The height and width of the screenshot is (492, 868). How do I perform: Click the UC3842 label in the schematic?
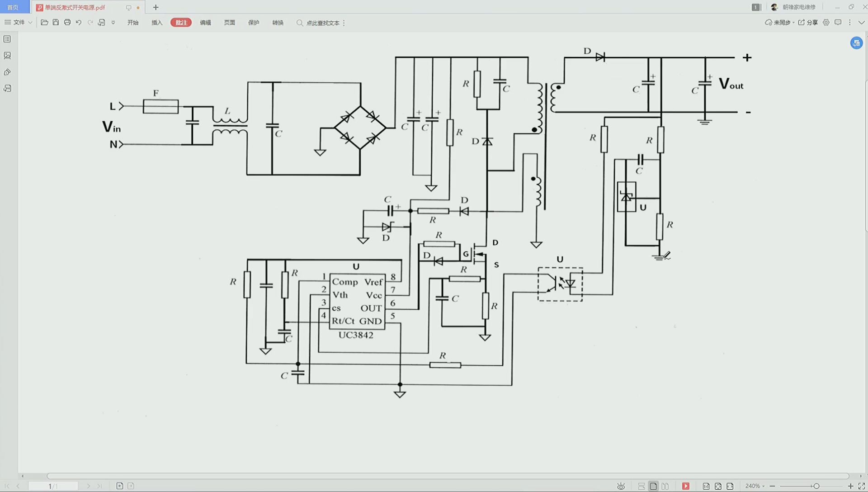tap(356, 336)
